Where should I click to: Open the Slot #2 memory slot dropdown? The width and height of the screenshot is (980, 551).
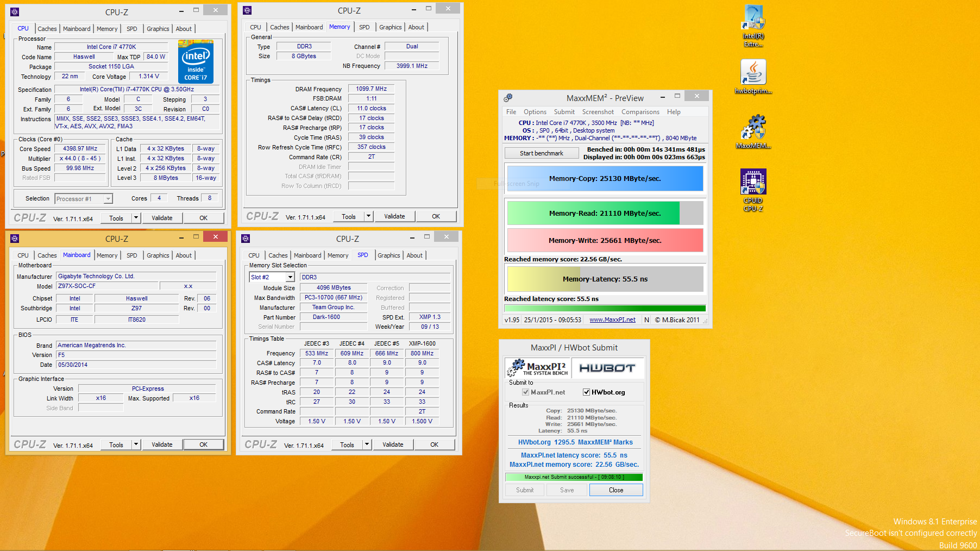coord(290,277)
